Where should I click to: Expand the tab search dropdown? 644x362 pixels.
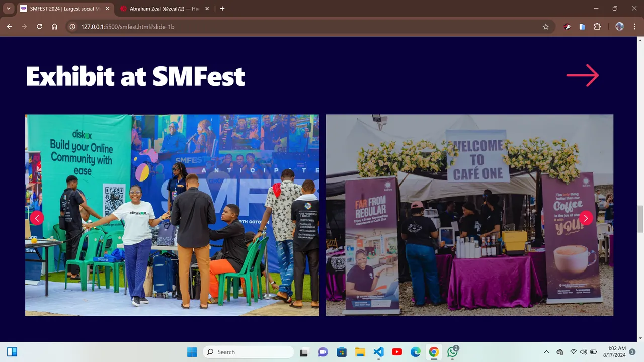(x=9, y=9)
